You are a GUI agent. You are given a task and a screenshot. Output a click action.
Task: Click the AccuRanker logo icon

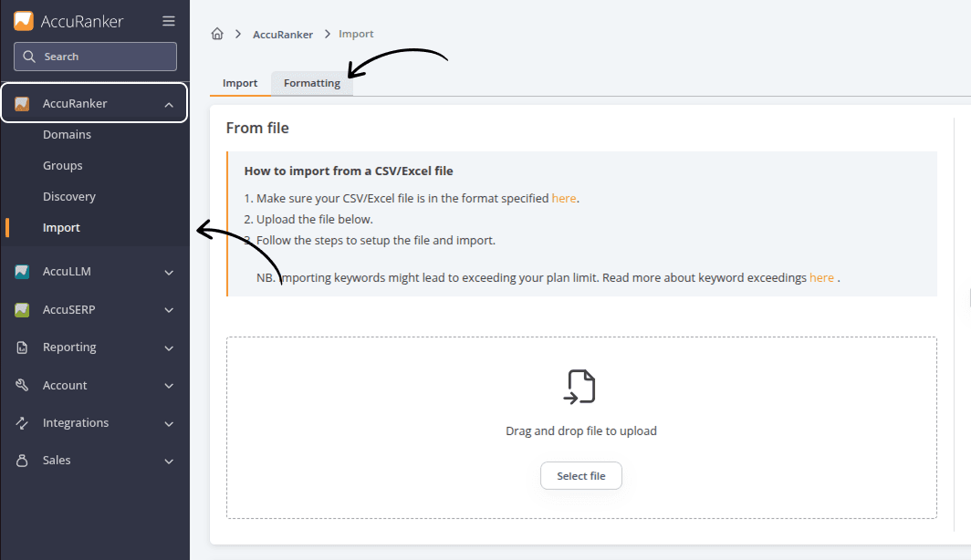[x=24, y=21]
